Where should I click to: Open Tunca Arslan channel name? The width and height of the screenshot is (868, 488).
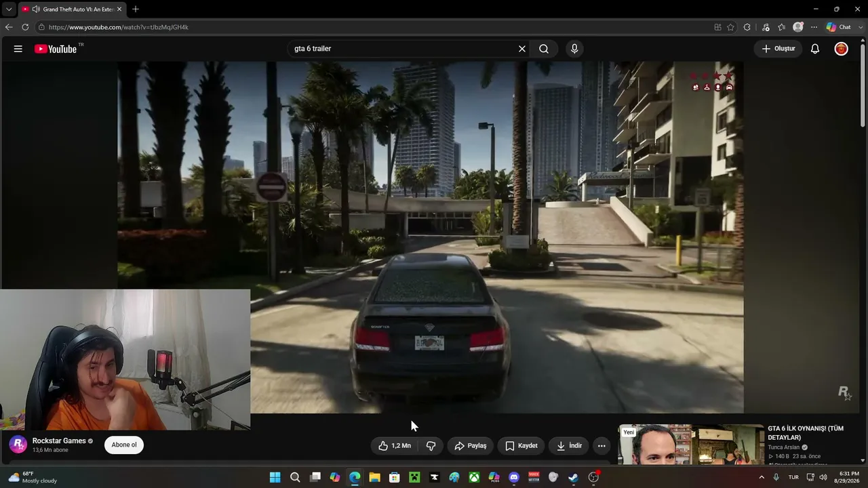[783, 447]
